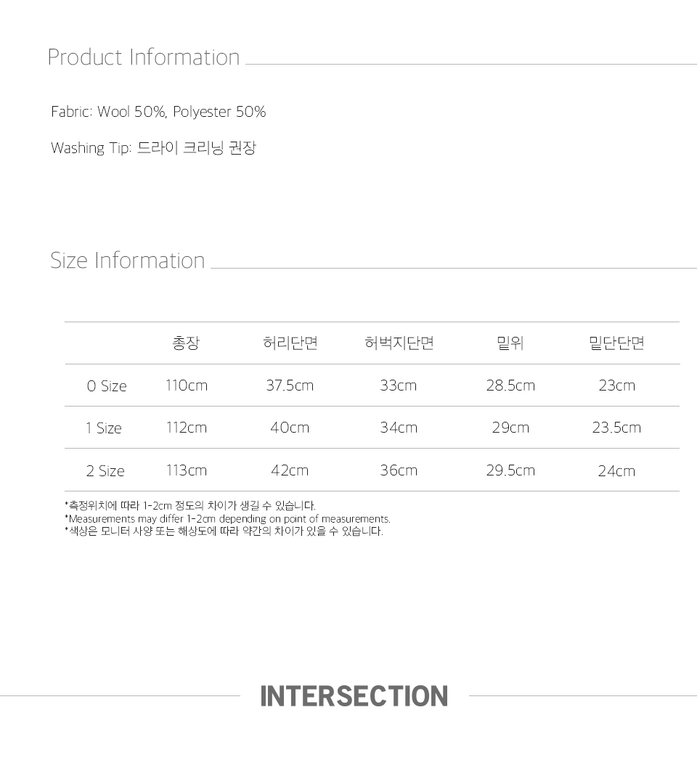Viewport: 697px width, 784px height.
Task: Click the INTERSECTION brand logo text
Action: click(x=354, y=696)
